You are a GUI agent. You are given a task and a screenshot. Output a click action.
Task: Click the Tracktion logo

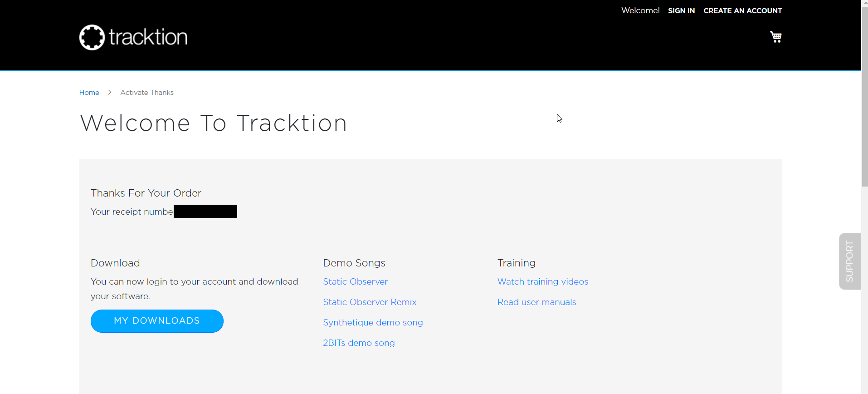point(133,37)
